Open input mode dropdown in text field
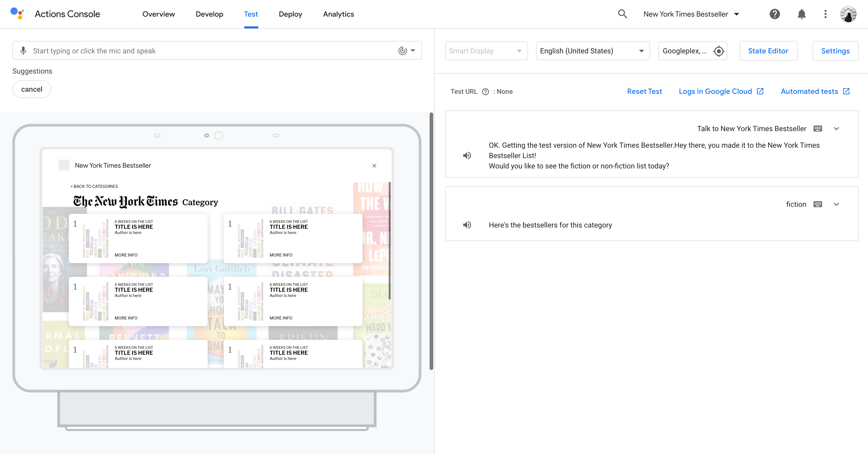The height and width of the screenshot is (454, 868). click(x=407, y=51)
